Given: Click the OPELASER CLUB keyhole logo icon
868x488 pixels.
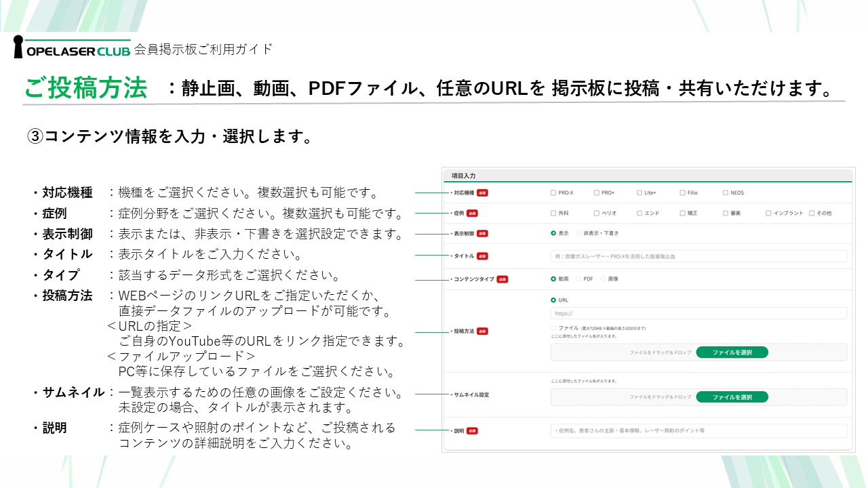Looking at the screenshot, I should 18,47.
